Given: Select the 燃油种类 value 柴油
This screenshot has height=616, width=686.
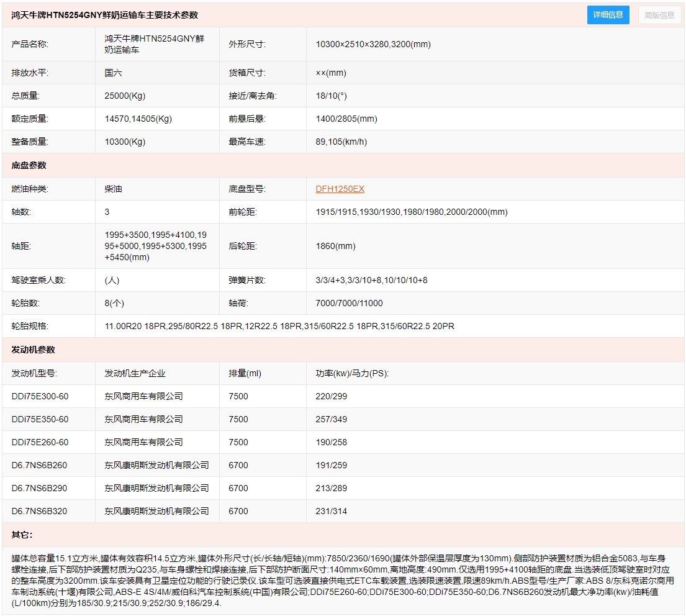Looking at the screenshot, I should 114,189.
